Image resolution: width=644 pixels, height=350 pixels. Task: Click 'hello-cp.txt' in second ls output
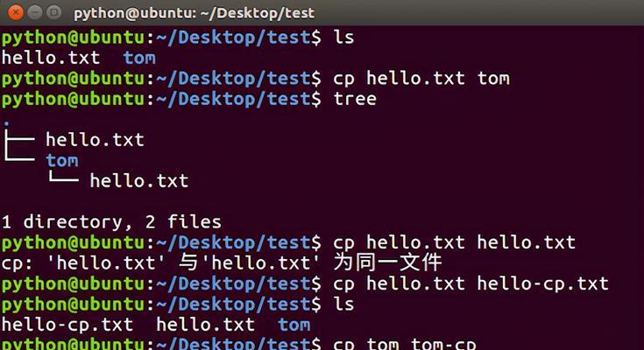(x=67, y=325)
